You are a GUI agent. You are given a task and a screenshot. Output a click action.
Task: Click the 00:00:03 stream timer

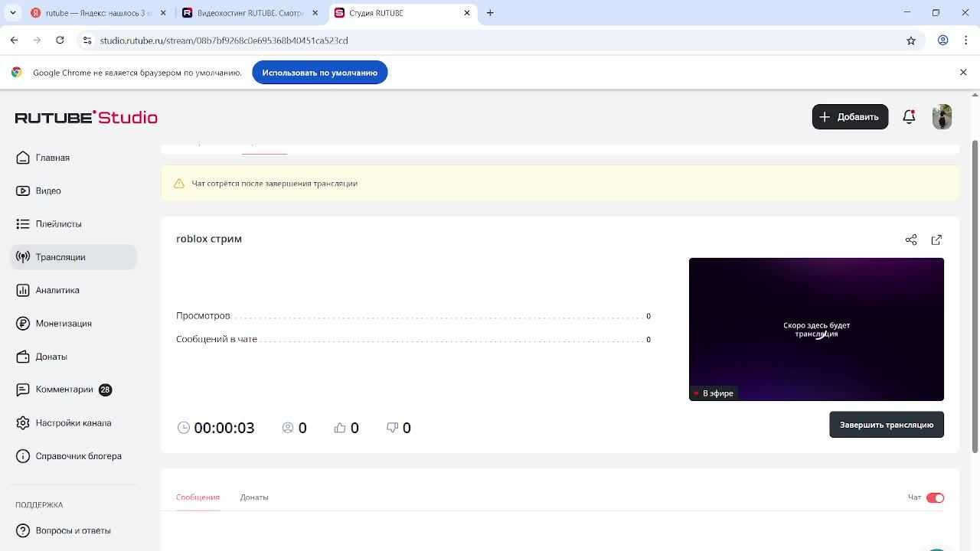[x=224, y=428]
